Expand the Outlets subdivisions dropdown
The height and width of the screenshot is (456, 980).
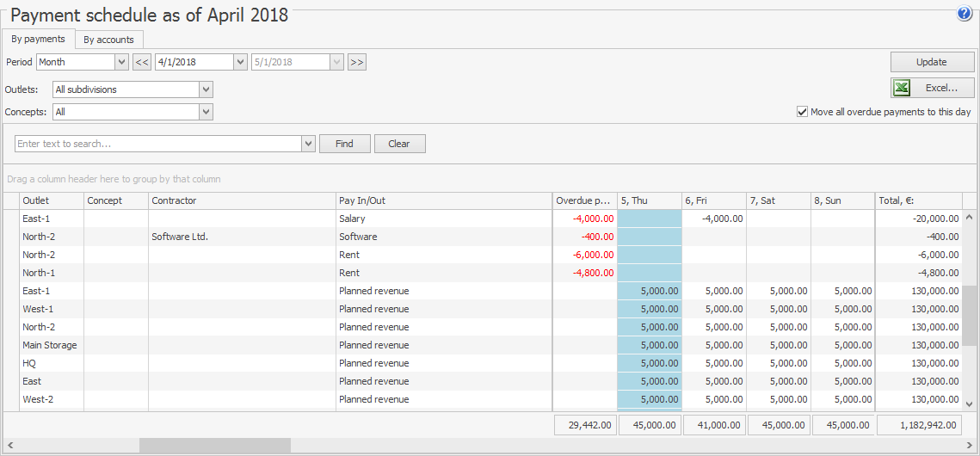click(x=206, y=89)
